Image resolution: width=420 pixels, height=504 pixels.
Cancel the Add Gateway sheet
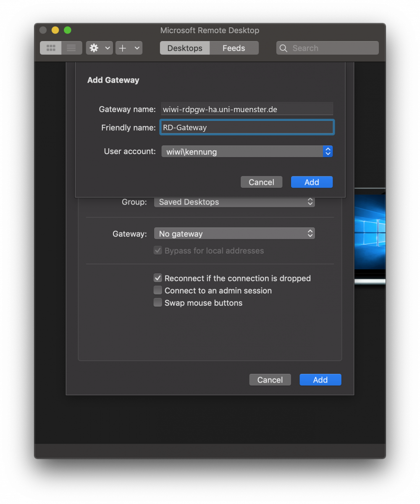(x=261, y=182)
